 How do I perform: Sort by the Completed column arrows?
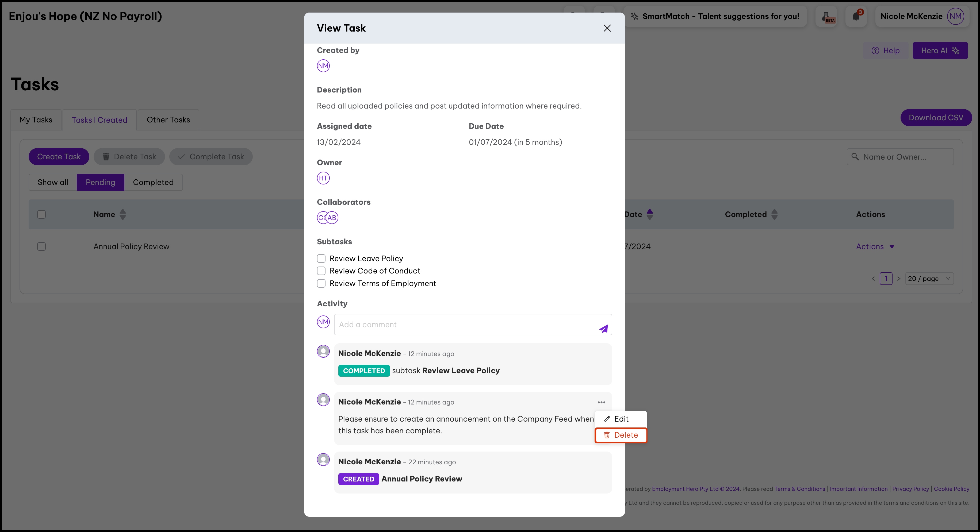pos(774,214)
